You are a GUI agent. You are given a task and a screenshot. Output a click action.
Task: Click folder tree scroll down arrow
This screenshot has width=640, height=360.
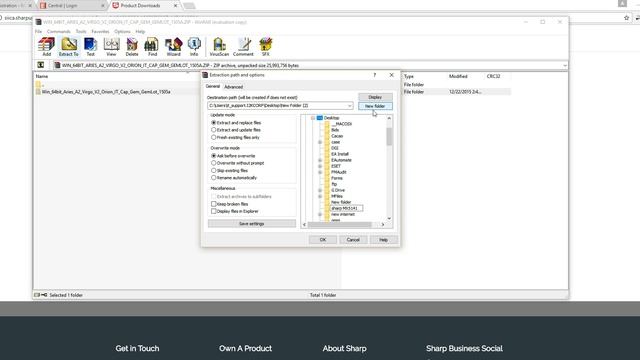[389, 218]
